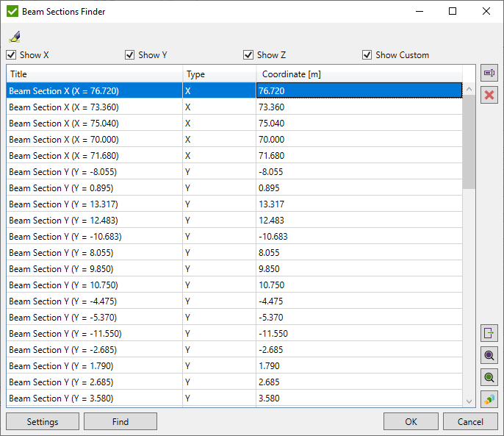Click the colored blocks icon at bottom right

pos(489,399)
